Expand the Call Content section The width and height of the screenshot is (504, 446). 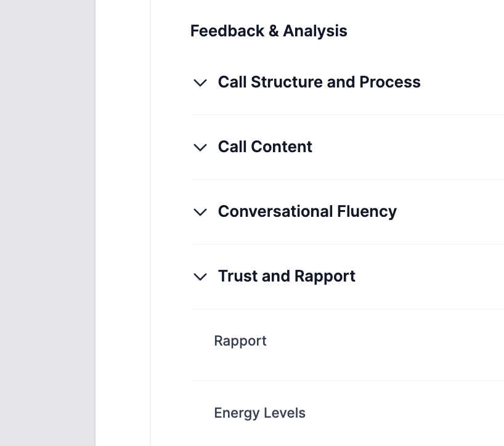pyautogui.click(x=265, y=147)
